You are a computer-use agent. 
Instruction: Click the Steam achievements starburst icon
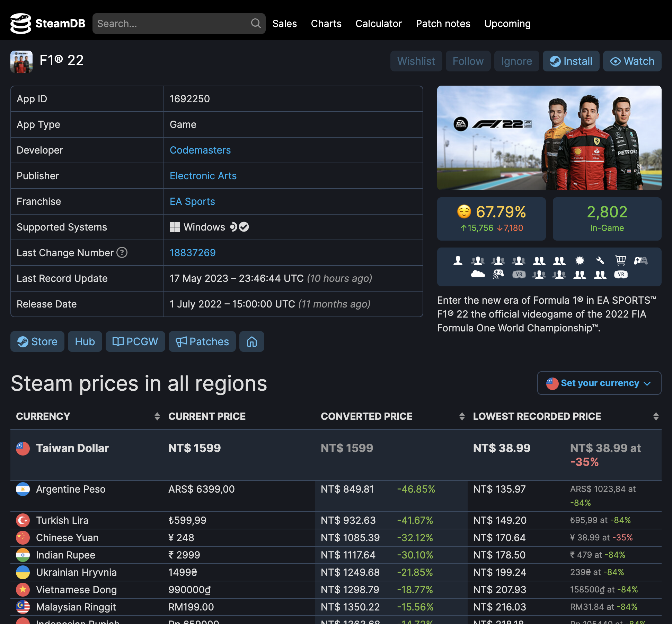pyautogui.click(x=580, y=260)
